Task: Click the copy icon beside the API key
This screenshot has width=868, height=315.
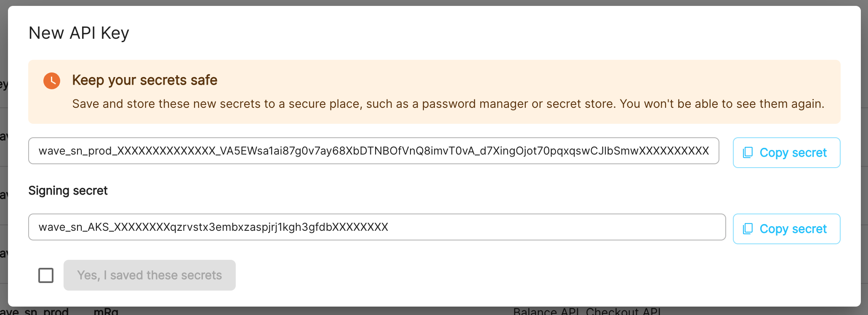Action: click(x=748, y=152)
